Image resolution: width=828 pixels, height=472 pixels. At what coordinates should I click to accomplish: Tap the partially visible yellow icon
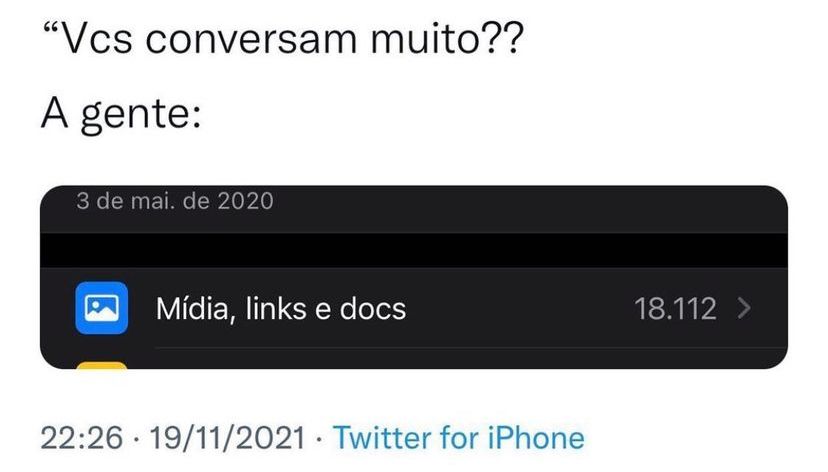[x=102, y=365]
